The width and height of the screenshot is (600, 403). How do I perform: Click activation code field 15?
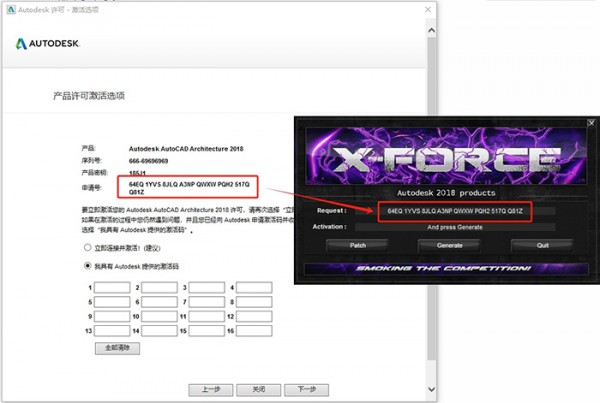[x=207, y=331]
